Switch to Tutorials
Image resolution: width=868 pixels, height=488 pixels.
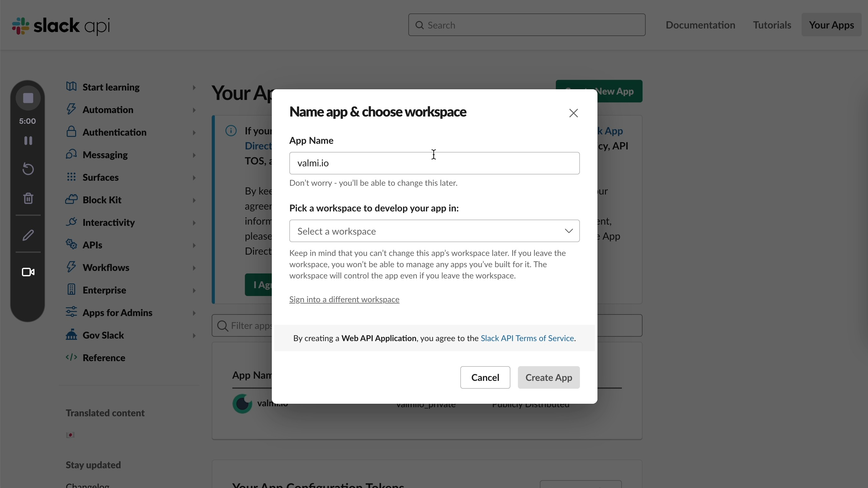(x=772, y=25)
